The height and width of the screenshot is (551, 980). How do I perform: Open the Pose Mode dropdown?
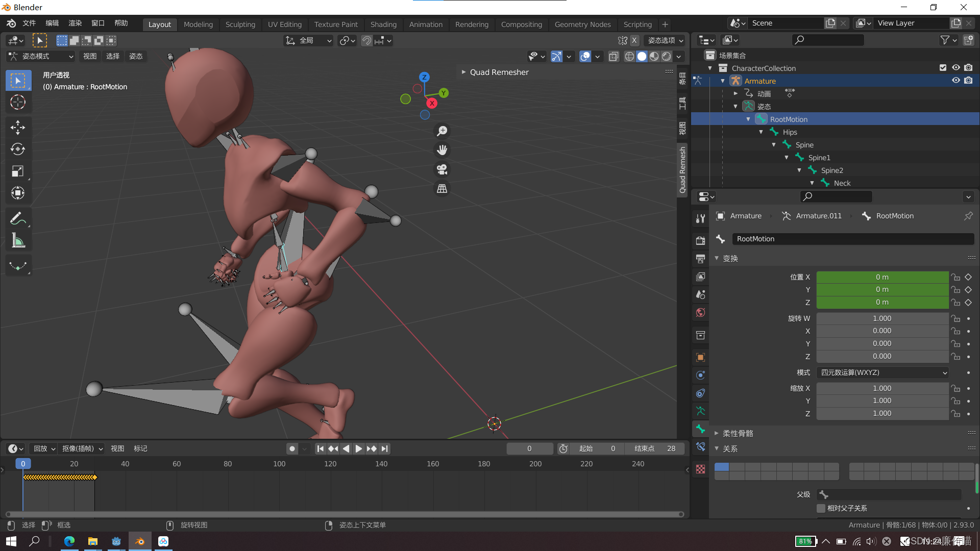[x=40, y=56]
